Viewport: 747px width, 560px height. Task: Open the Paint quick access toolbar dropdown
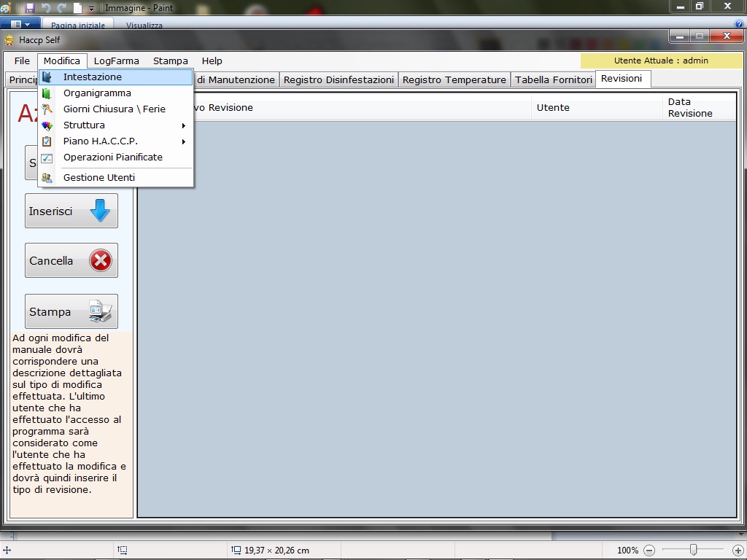[x=91, y=9]
